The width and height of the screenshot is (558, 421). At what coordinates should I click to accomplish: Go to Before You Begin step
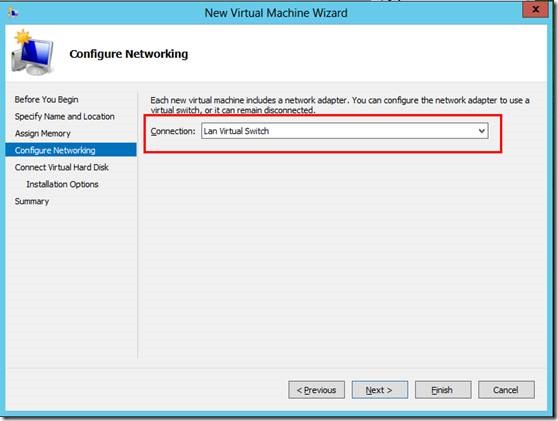point(46,100)
